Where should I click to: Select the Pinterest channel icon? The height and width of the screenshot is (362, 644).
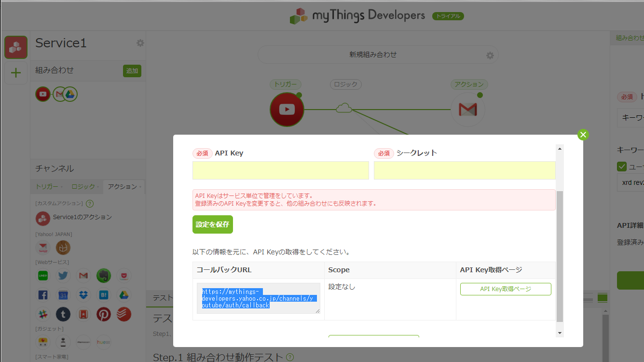pyautogui.click(x=103, y=314)
